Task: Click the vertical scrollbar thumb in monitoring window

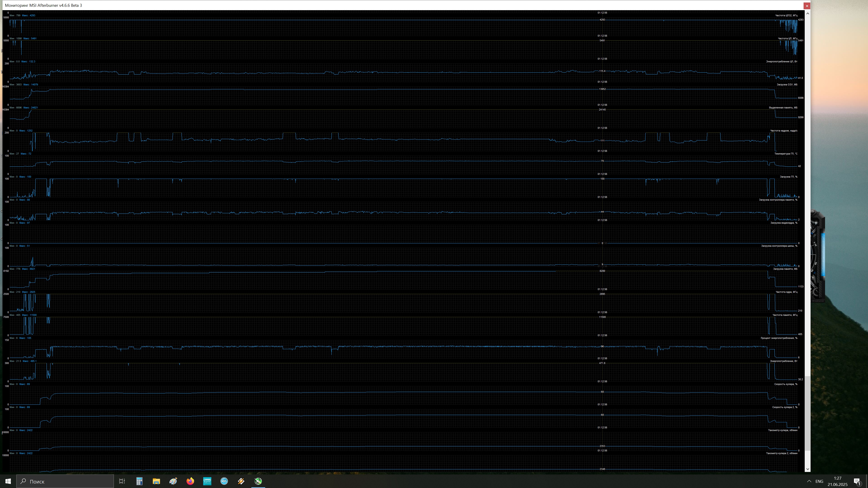Action: tap(807, 414)
